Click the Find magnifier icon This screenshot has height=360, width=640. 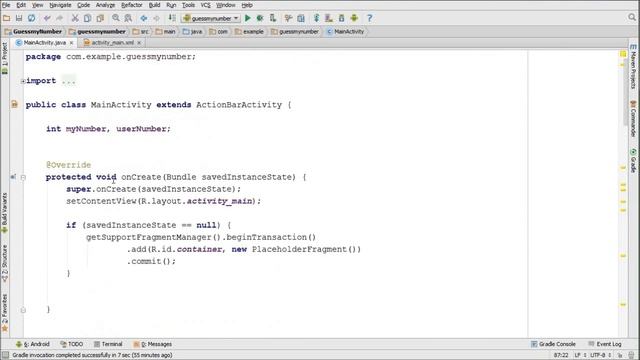coord(116,18)
